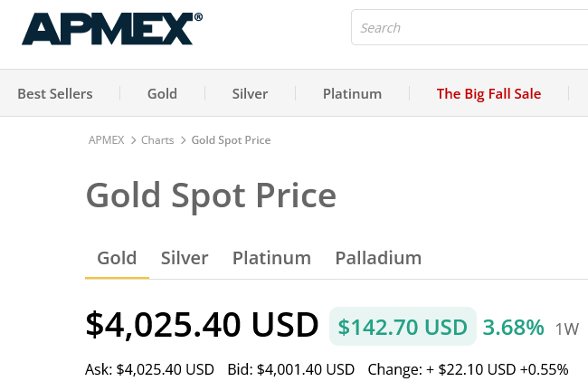Click the 3.68% percent change value
Image resolution: width=588 pixels, height=391 pixels.
[x=513, y=327]
